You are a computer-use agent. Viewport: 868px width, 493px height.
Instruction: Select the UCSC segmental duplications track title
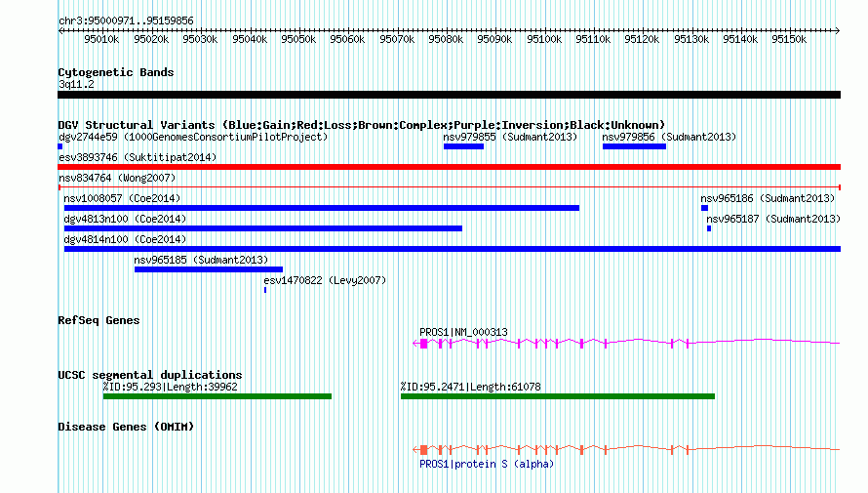click(150, 375)
